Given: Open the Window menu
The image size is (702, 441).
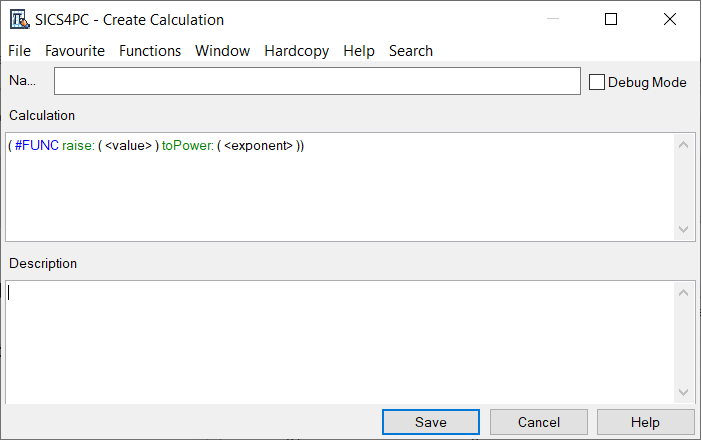Looking at the screenshot, I should pos(222,51).
